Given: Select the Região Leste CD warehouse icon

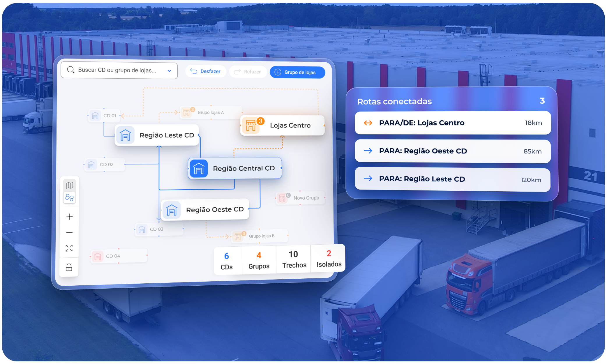Looking at the screenshot, I should [125, 135].
